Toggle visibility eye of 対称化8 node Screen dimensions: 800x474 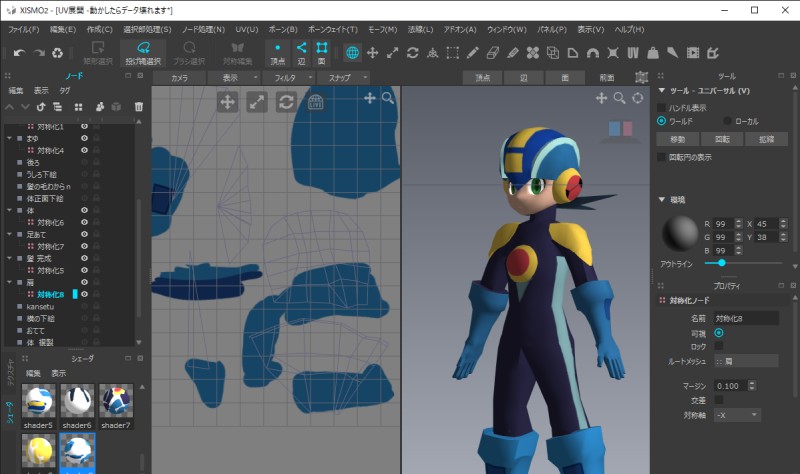coord(85,295)
